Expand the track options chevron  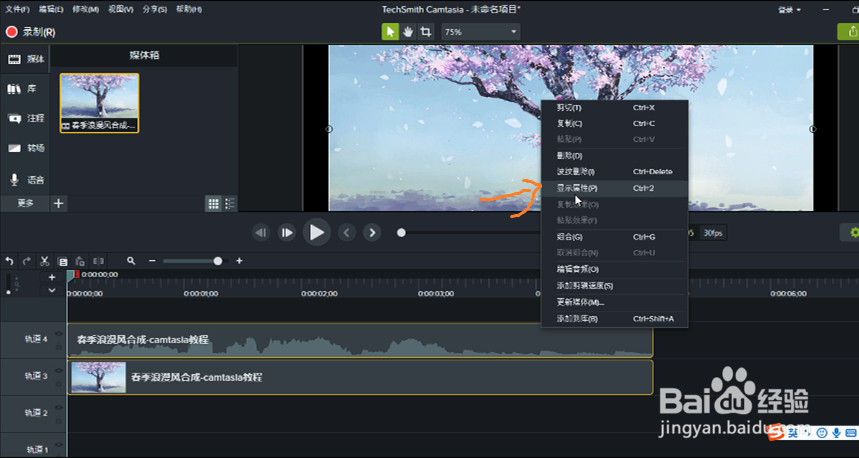point(52,290)
